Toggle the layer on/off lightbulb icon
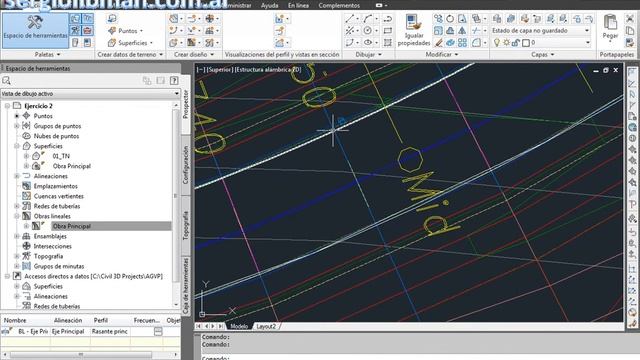Viewport: 640px width, 360px height. tap(496, 42)
